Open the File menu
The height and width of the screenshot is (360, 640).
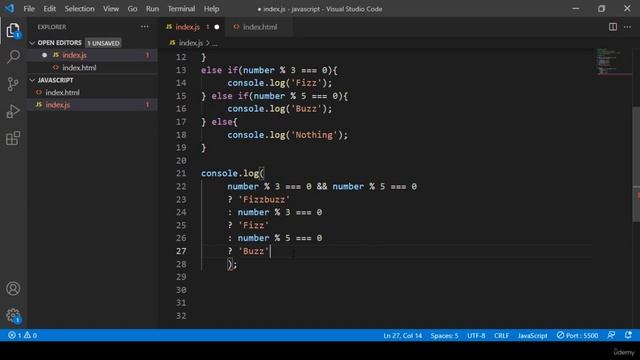click(29, 9)
